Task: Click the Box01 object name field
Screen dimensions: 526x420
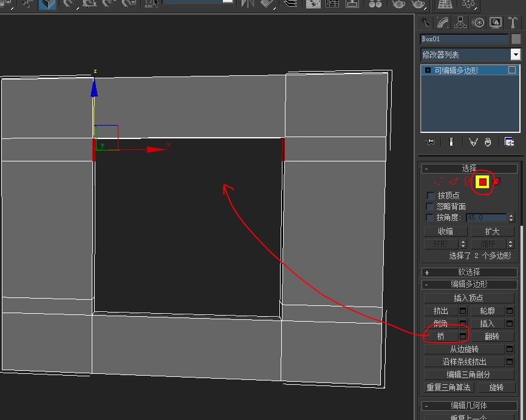Action: click(464, 39)
